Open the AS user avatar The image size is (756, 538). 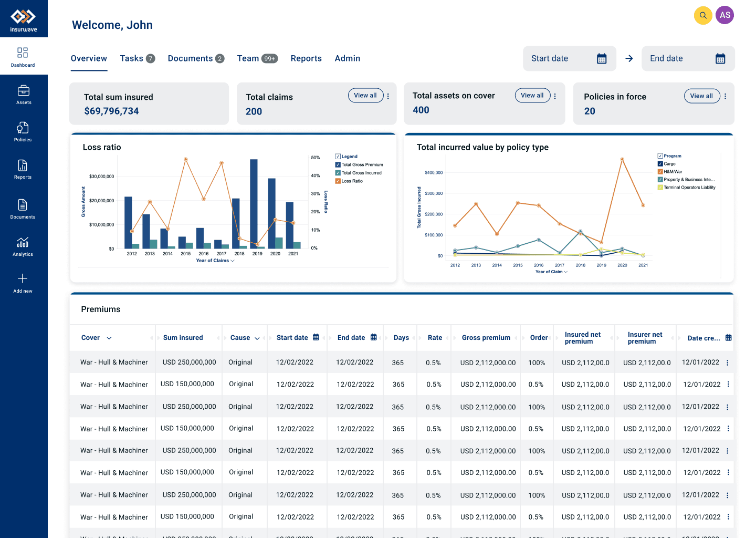click(x=725, y=15)
